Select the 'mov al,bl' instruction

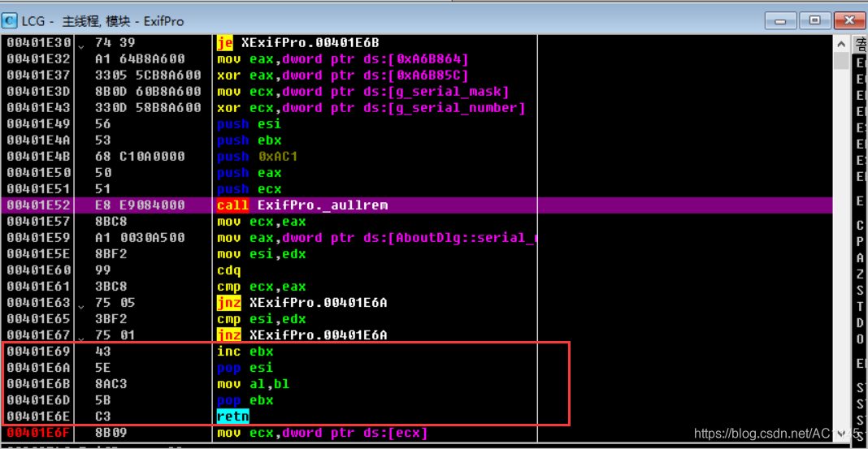[x=253, y=384]
